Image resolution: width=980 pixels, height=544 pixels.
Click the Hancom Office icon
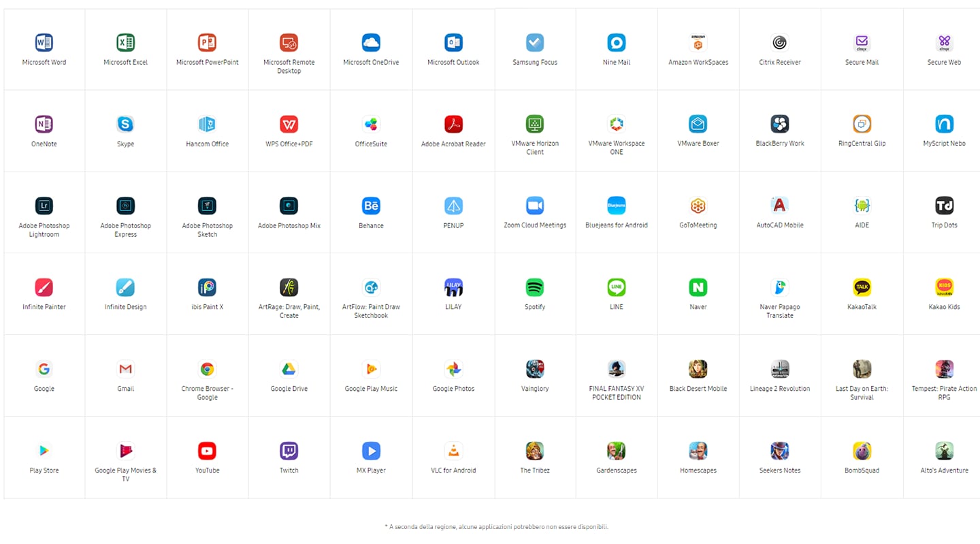coord(208,124)
